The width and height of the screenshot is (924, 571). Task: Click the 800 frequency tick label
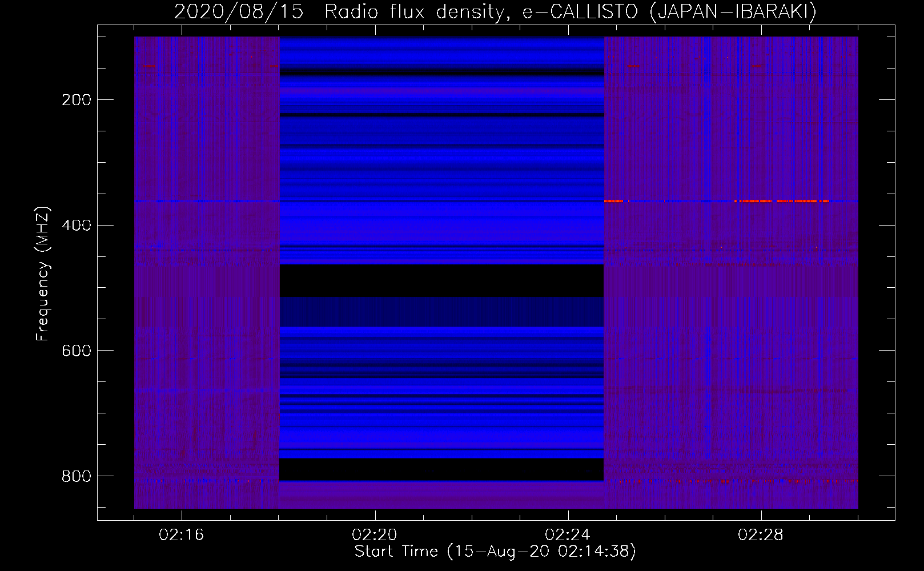coord(77,476)
